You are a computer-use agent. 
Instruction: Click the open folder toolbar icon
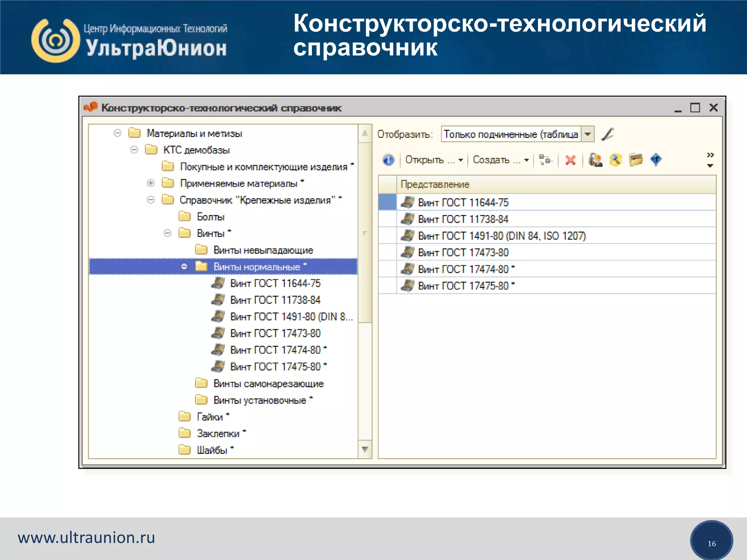[636, 160]
